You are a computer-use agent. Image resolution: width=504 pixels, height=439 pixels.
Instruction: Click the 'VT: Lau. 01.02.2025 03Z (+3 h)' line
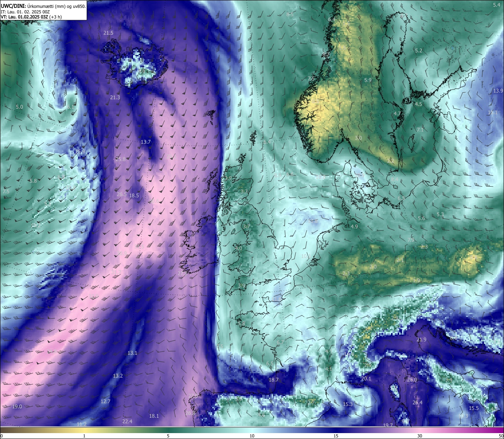(31, 17)
